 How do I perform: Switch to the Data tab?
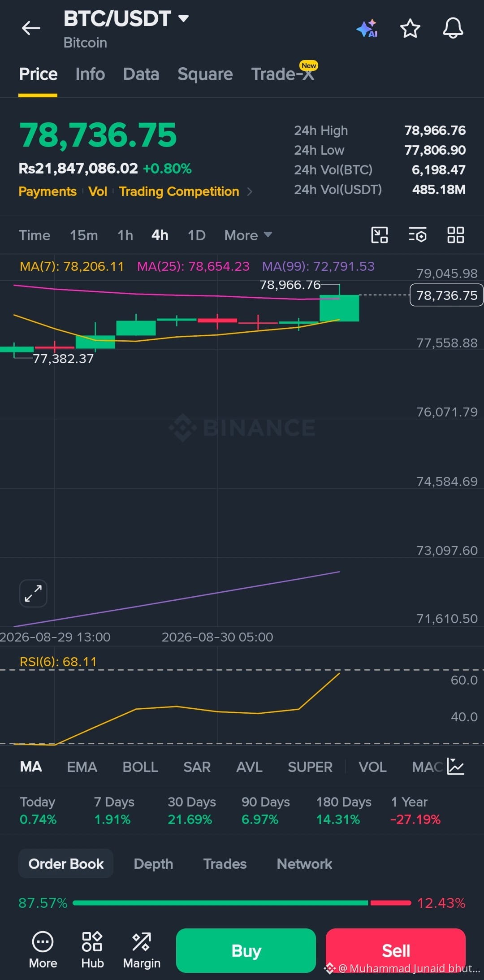pos(141,74)
